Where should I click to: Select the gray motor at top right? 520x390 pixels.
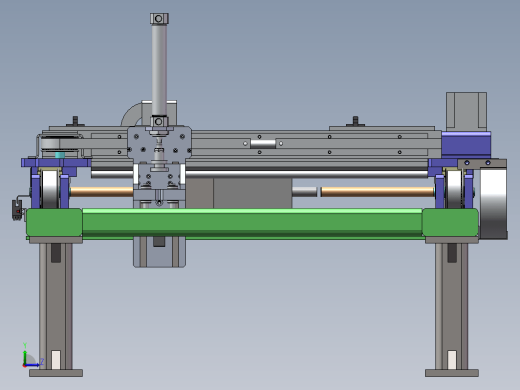466,112
